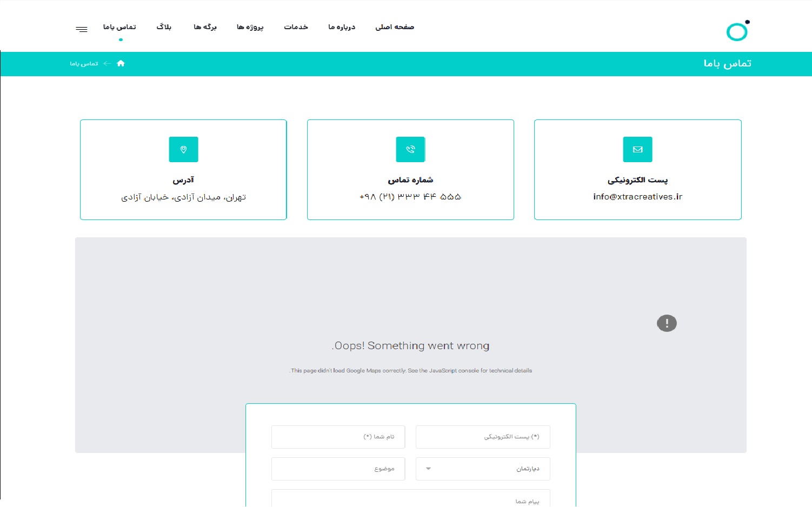This screenshot has height=507, width=812.
Task: Focus the موضوع subject field
Action: pyautogui.click(x=338, y=469)
